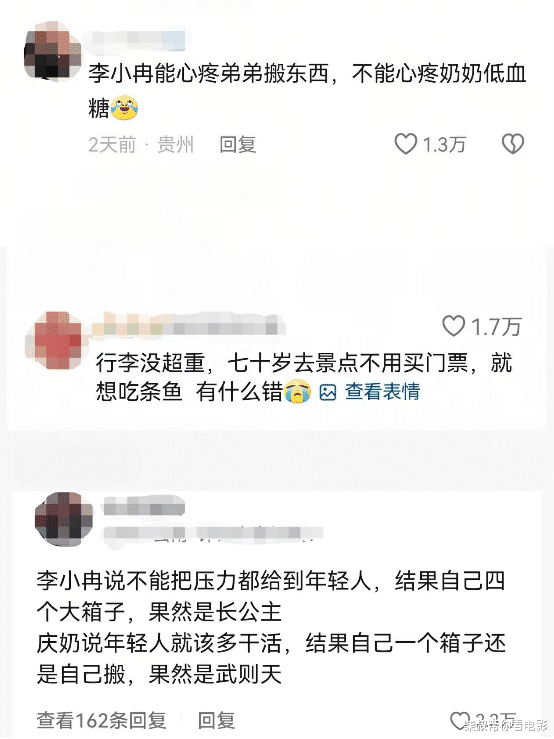Click the 2天前 · 贵州 timestamp

point(141,145)
